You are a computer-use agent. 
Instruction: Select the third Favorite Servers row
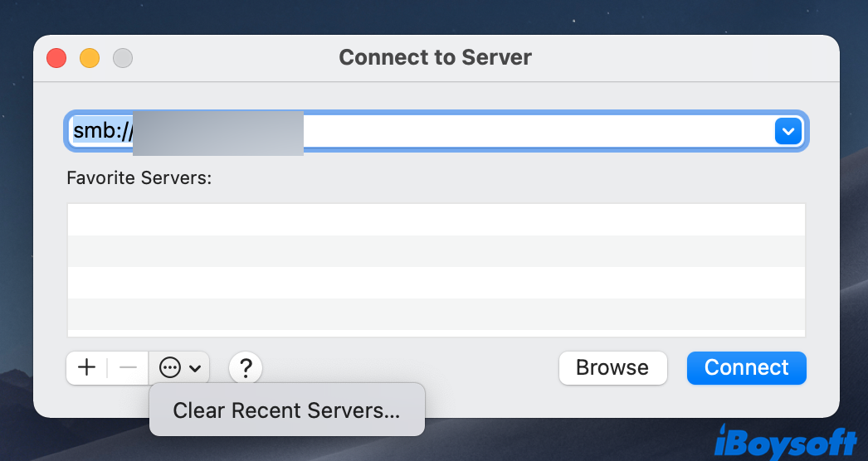pos(436,283)
